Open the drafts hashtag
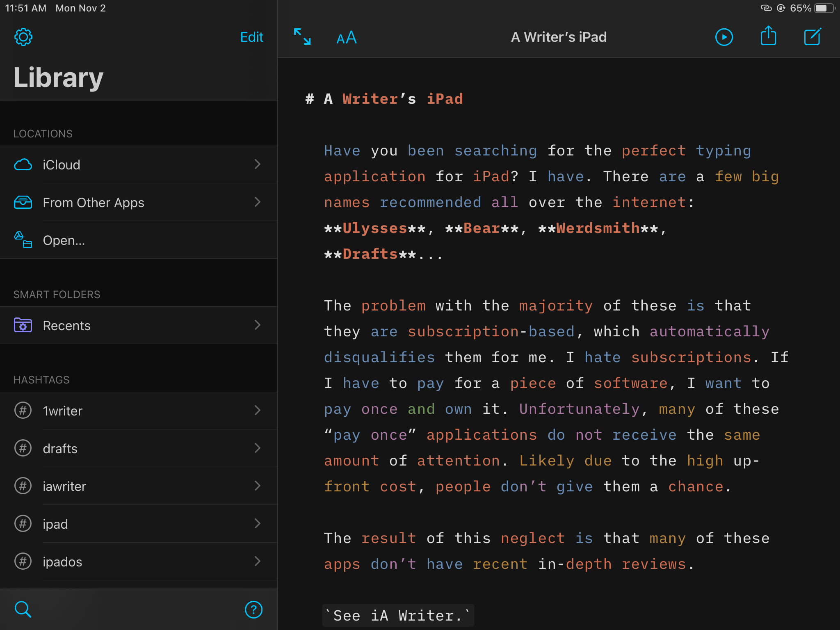Image resolution: width=840 pixels, height=630 pixels. point(139,448)
